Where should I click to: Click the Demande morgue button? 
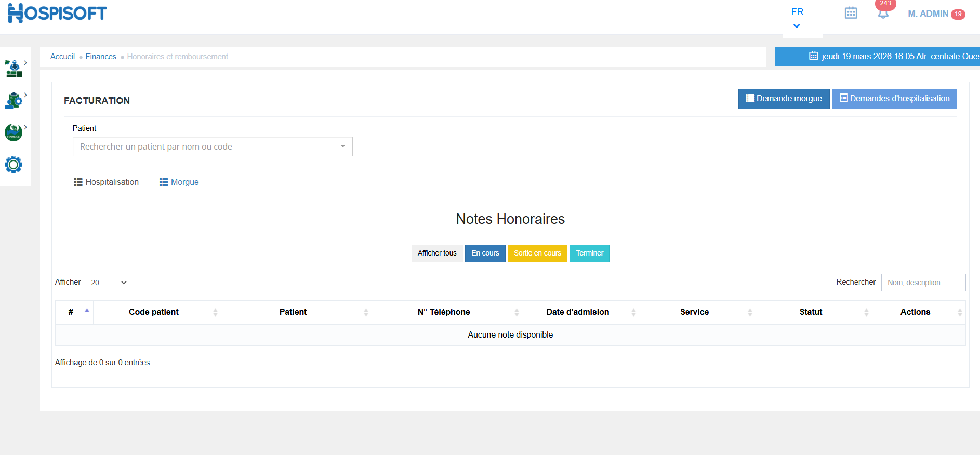[x=784, y=99]
